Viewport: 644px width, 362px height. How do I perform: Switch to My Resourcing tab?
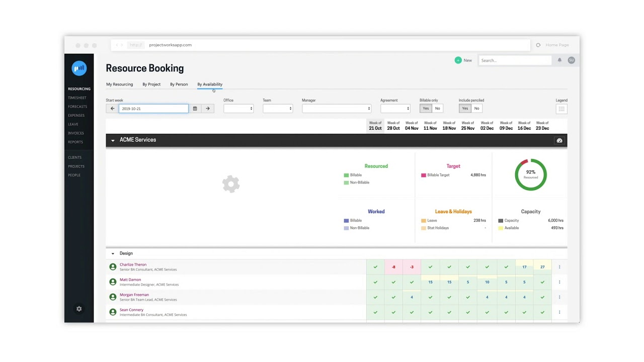click(x=120, y=84)
